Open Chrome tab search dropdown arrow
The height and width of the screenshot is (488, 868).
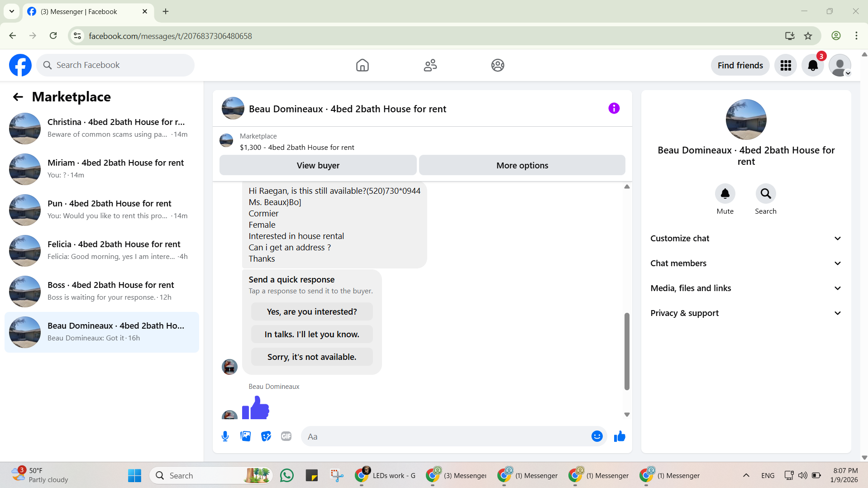pos(12,11)
